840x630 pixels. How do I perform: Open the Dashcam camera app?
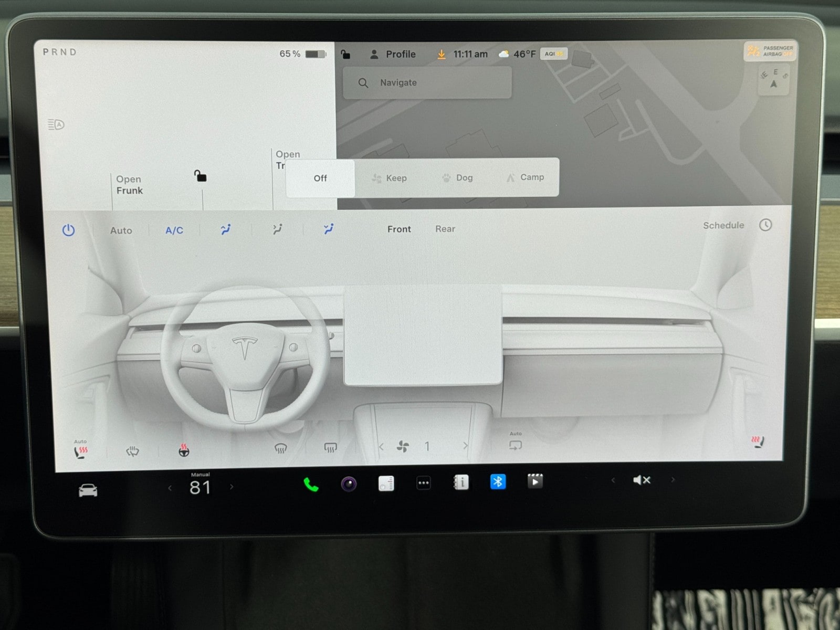(x=349, y=484)
